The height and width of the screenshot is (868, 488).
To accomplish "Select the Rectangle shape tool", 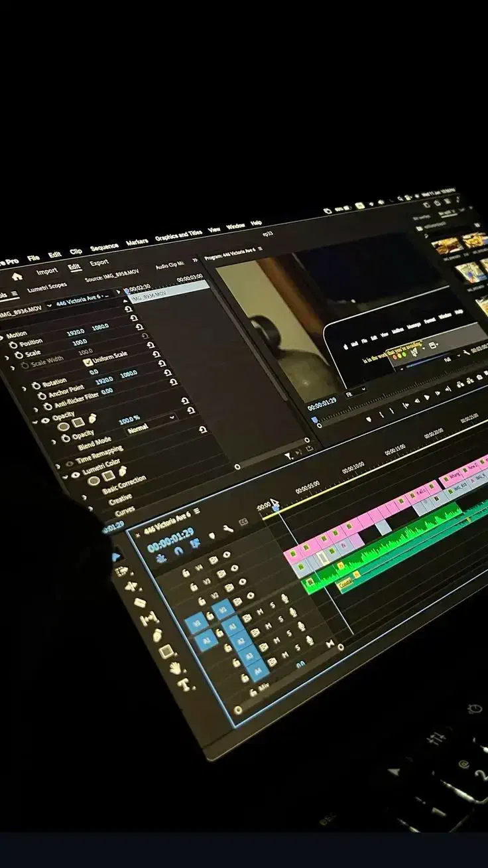I will 166,651.
